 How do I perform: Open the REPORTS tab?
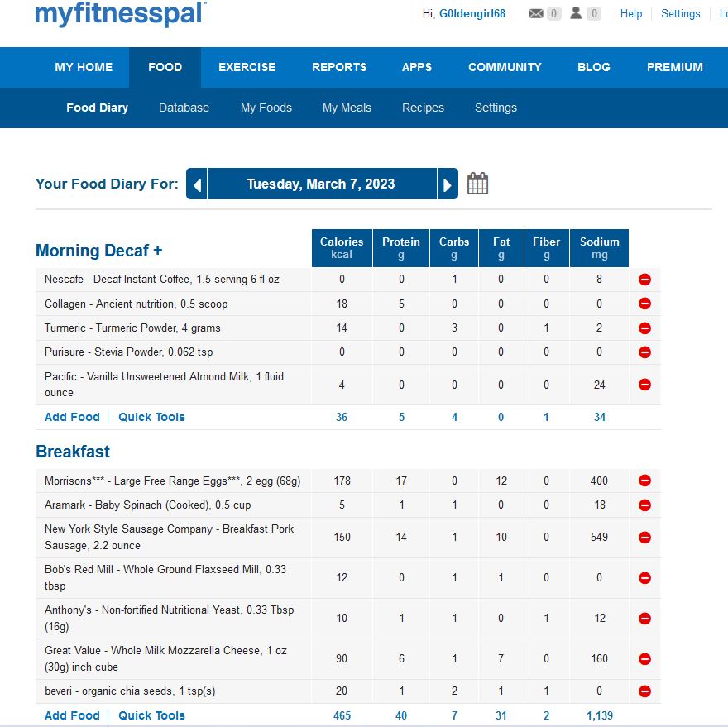point(339,67)
